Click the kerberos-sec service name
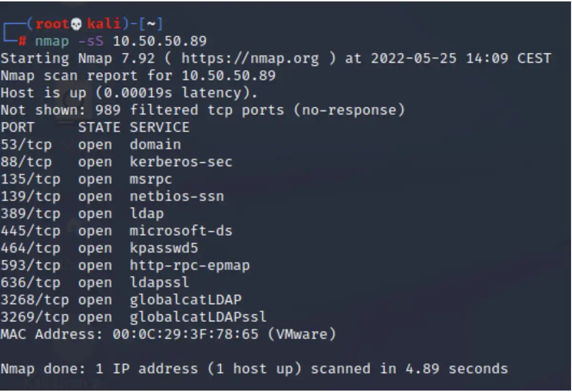572x392 pixels. [181, 162]
